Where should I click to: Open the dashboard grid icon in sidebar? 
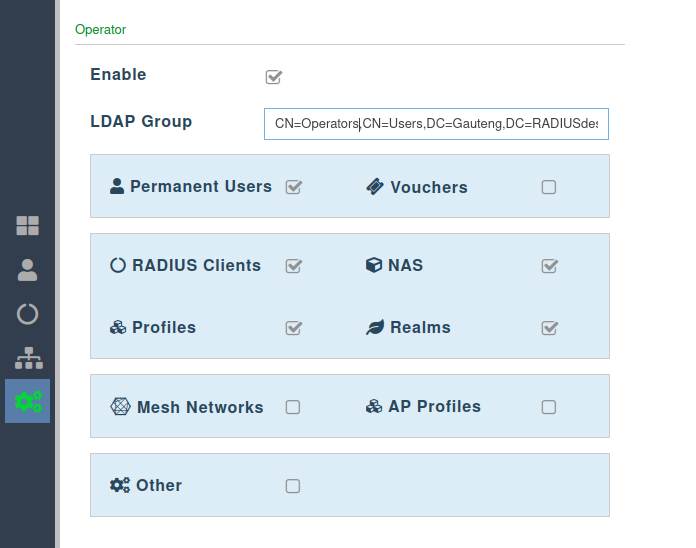point(27,225)
